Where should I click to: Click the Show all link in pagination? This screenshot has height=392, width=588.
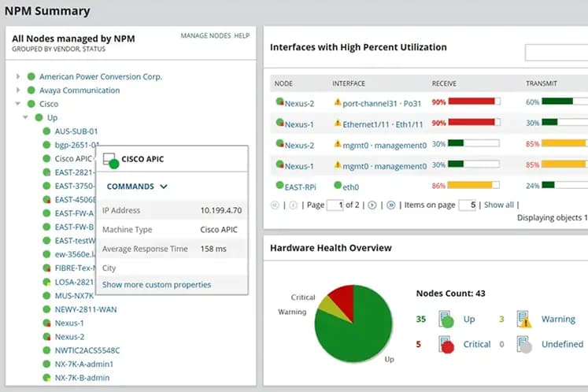[x=499, y=205]
